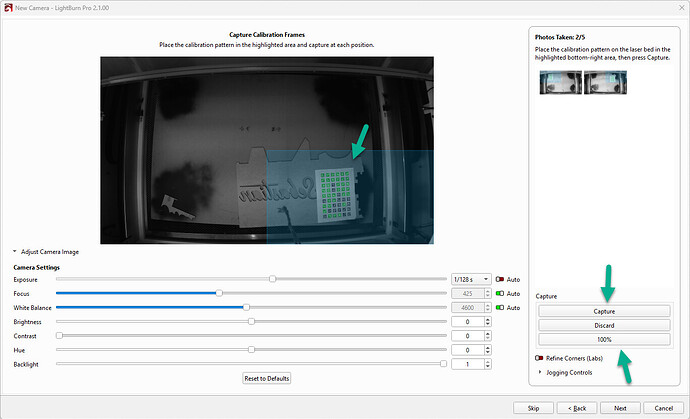This screenshot has width=690, height=419.
Task: Toggle Focus Auto switch
Action: [499, 294]
